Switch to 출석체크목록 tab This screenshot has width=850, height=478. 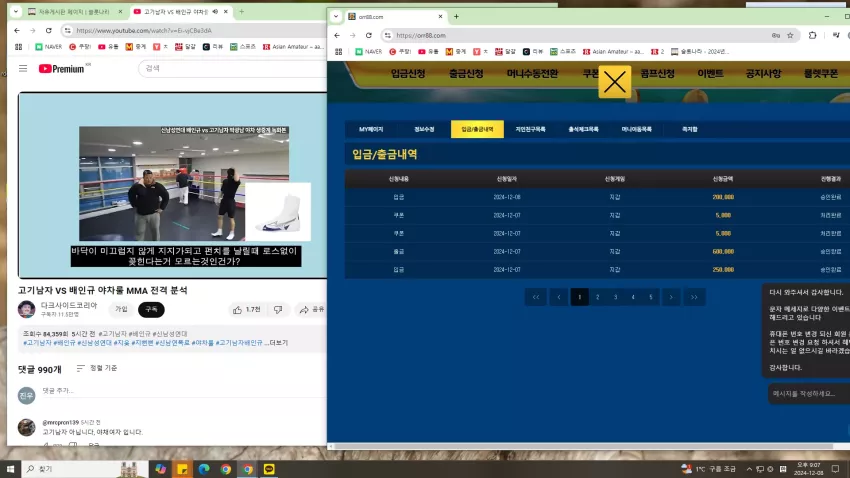tap(583, 130)
